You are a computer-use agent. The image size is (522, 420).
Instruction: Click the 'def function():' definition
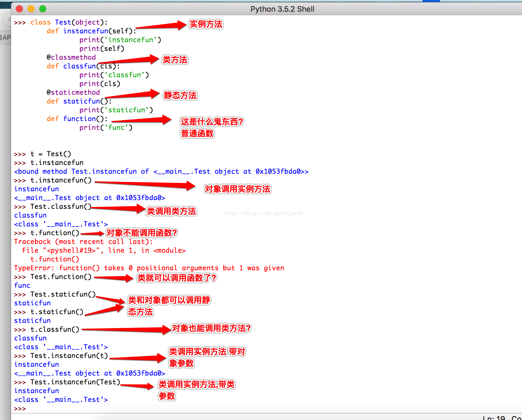[x=77, y=119]
